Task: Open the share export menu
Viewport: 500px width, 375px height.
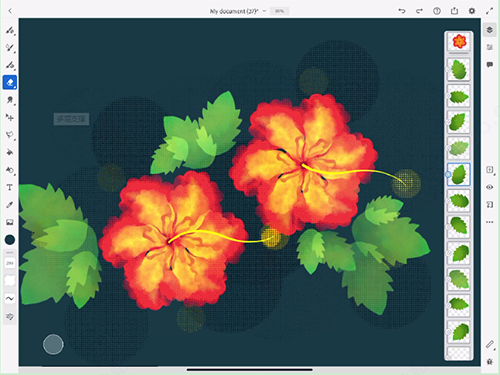Action: (x=454, y=11)
